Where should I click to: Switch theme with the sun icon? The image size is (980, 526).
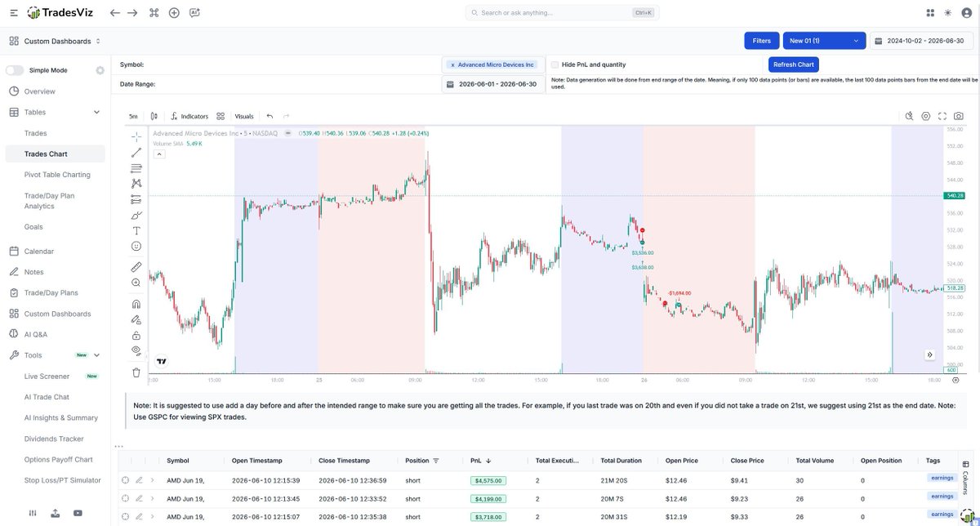[948, 13]
